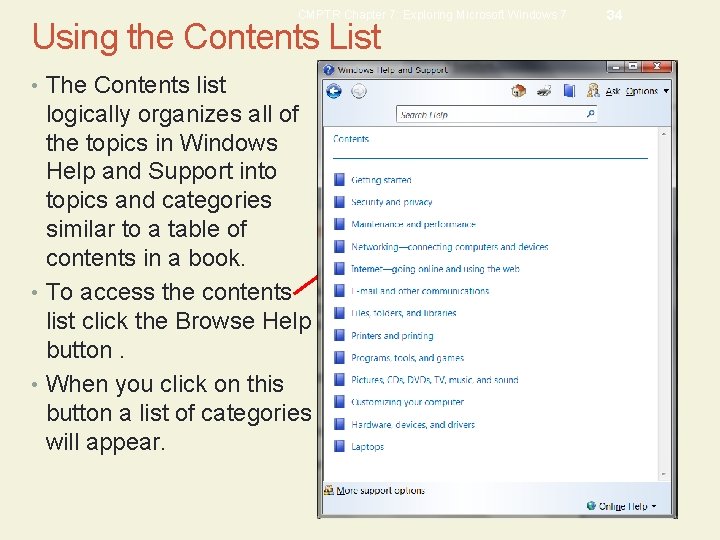The width and height of the screenshot is (720, 540).
Task: Click the Browse Help book icon
Action: point(569,90)
